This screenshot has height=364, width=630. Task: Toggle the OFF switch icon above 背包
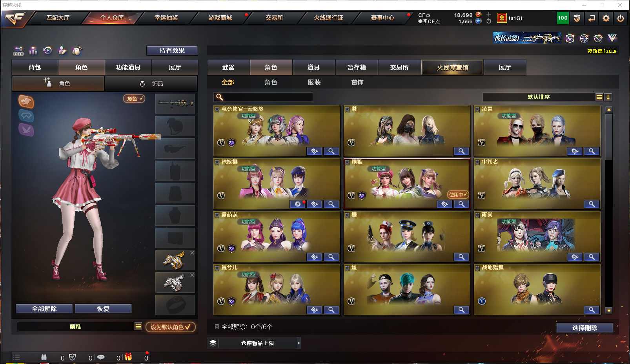point(18,51)
